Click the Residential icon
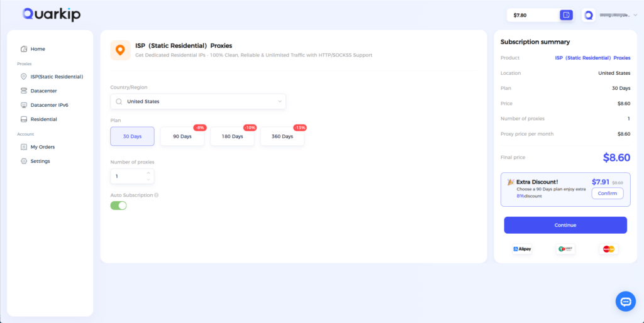The height and width of the screenshot is (323, 644). pyautogui.click(x=24, y=119)
